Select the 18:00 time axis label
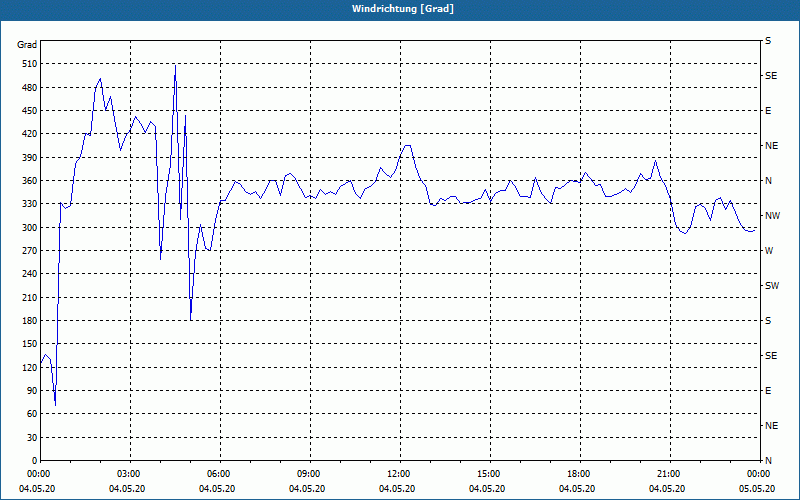 pyautogui.click(x=579, y=474)
